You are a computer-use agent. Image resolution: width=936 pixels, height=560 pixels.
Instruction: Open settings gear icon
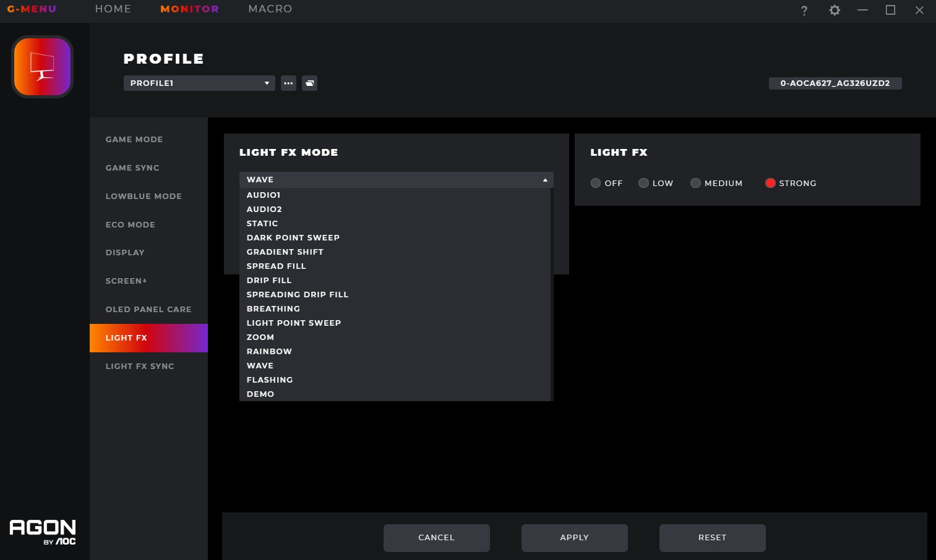pos(835,10)
